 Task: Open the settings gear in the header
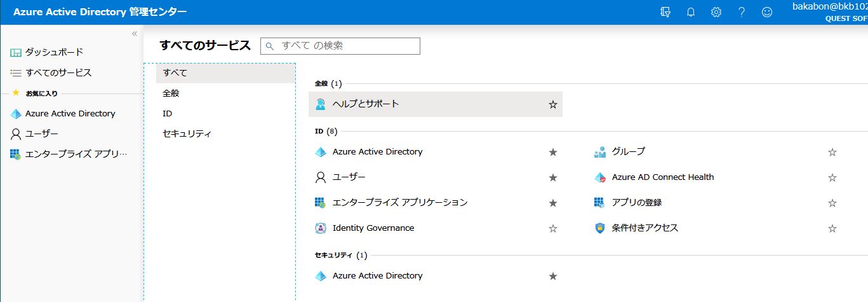click(716, 12)
